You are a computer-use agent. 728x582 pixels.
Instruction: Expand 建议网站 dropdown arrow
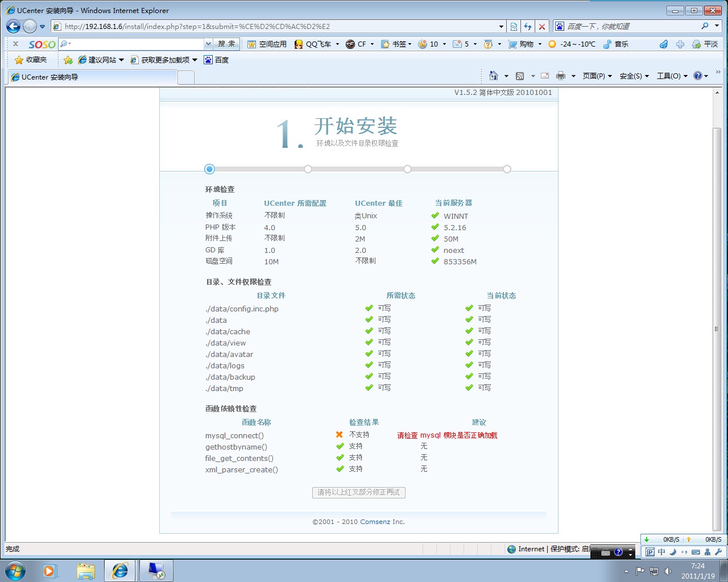(x=121, y=60)
